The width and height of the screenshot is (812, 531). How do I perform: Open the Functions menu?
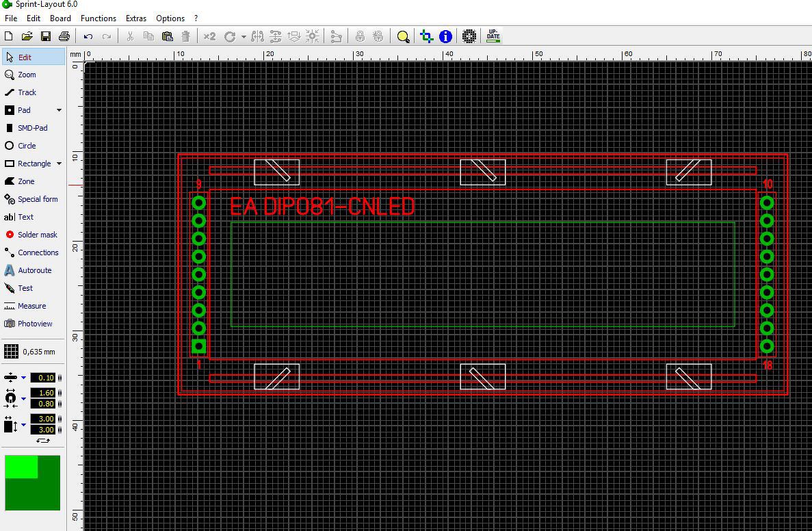click(99, 18)
